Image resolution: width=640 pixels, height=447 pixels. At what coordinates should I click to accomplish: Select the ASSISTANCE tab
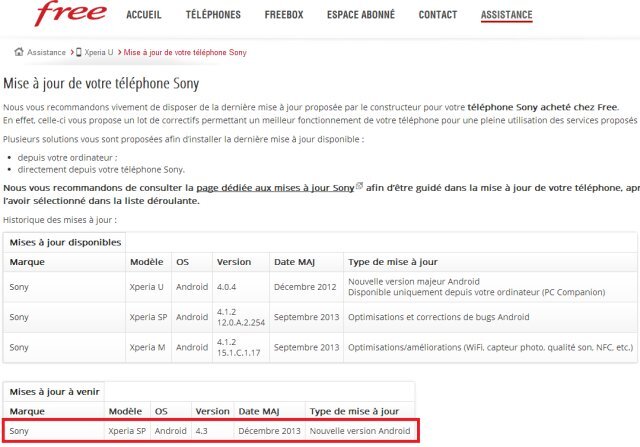click(506, 16)
